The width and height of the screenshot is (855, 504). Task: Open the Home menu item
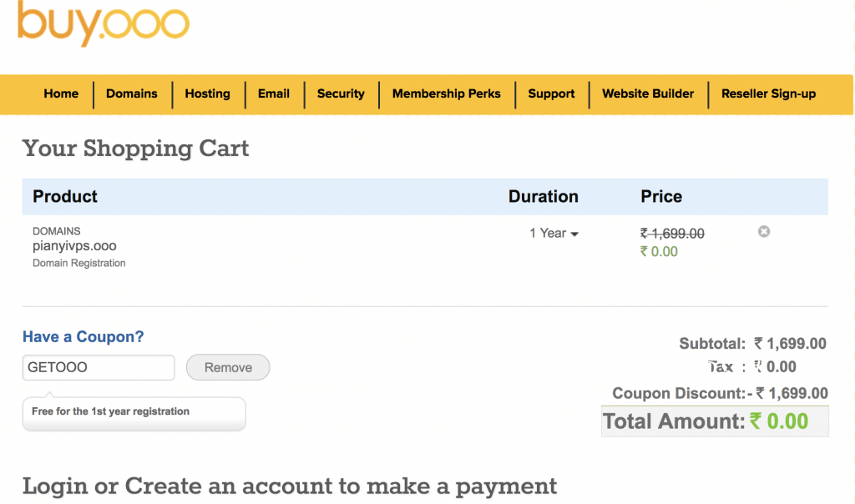coord(61,93)
